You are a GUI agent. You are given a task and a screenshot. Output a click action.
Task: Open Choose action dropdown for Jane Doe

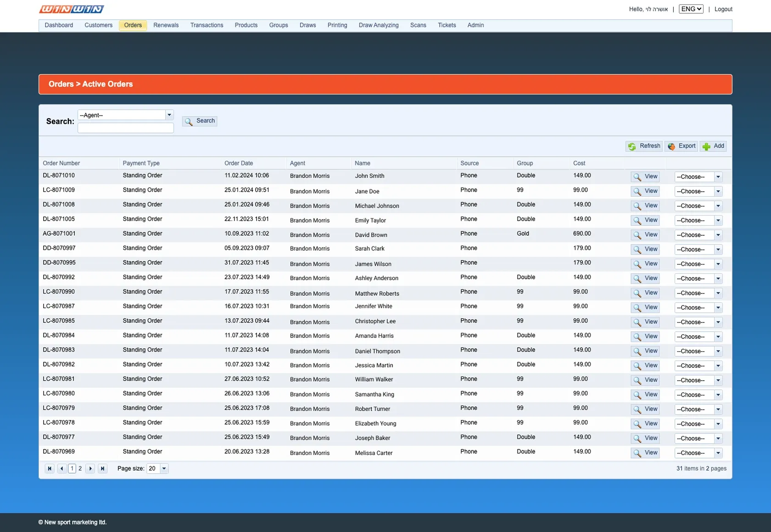point(718,191)
